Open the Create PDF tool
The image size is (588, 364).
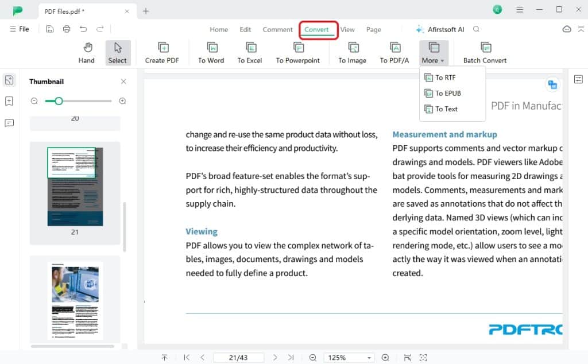click(x=163, y=52)
